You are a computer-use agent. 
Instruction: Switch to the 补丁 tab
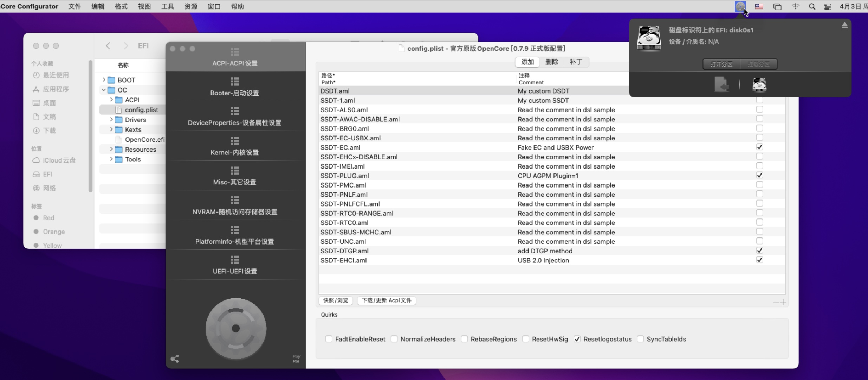(576, 62)
